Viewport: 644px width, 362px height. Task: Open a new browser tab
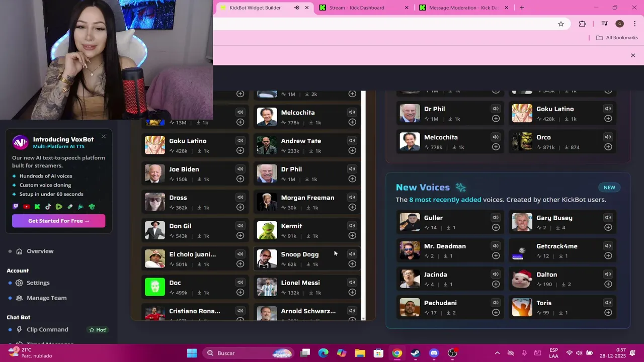pyautogui.click(x=522, y=8)
